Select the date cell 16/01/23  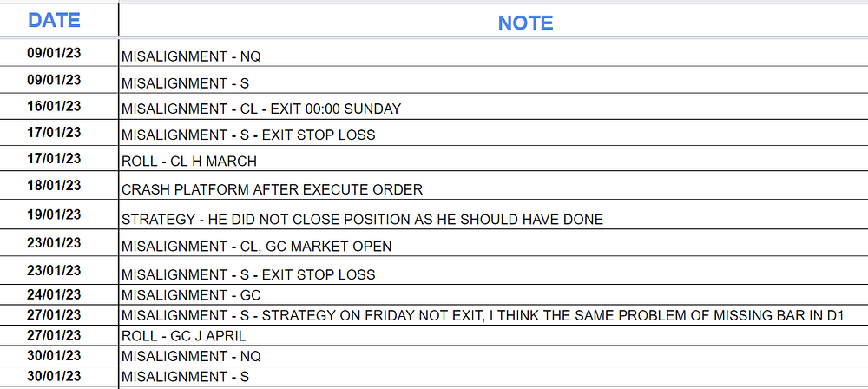coord(54,106)
